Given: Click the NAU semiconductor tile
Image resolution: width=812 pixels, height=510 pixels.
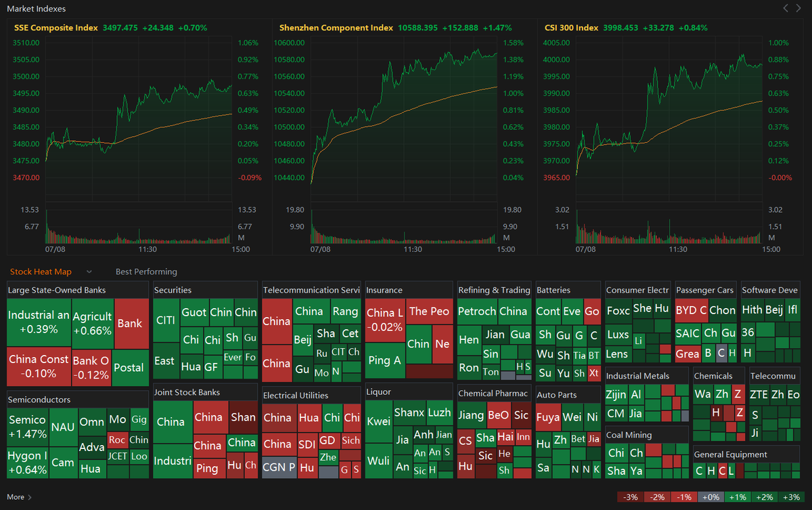Looking at the screenshot, I should (63, 427).
